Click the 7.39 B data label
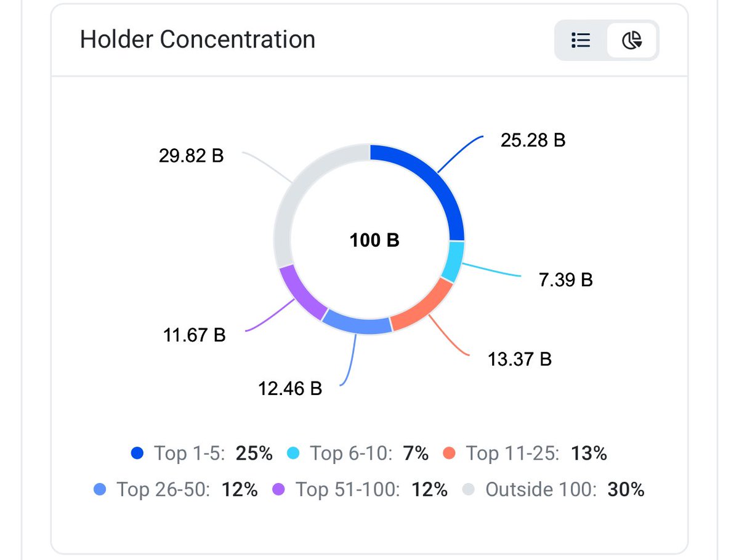 pyautogui.click(x=566, y=280)
